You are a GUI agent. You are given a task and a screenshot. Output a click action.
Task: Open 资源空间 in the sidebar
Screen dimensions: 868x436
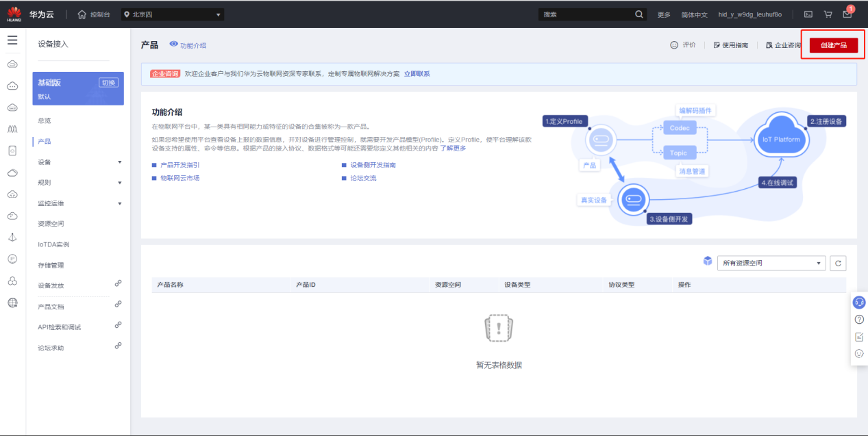[51, 224]
